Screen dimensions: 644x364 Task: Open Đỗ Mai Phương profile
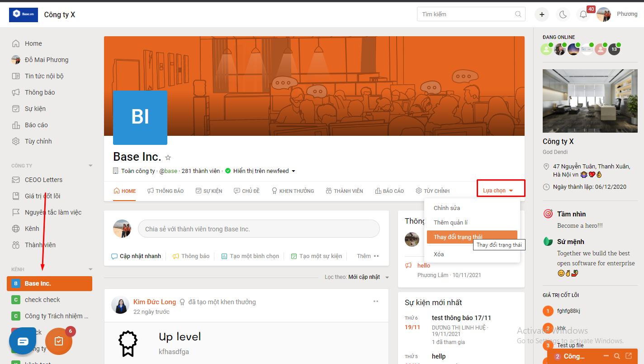click(46, 60)
